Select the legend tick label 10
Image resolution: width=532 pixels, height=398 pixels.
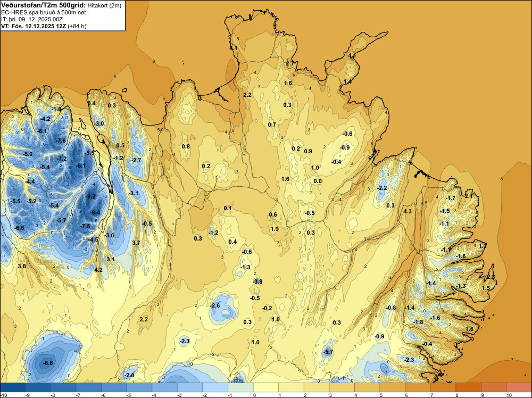coord(509,395)
